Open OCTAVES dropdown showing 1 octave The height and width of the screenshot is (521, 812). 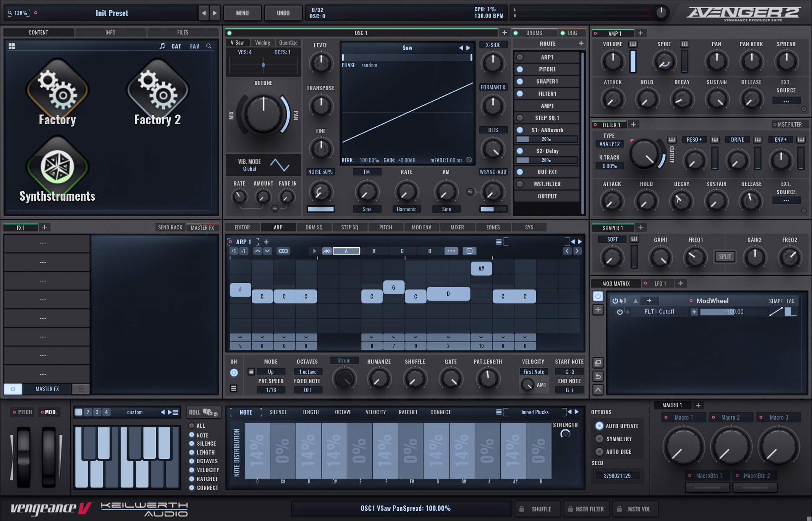tap(307, 372)
